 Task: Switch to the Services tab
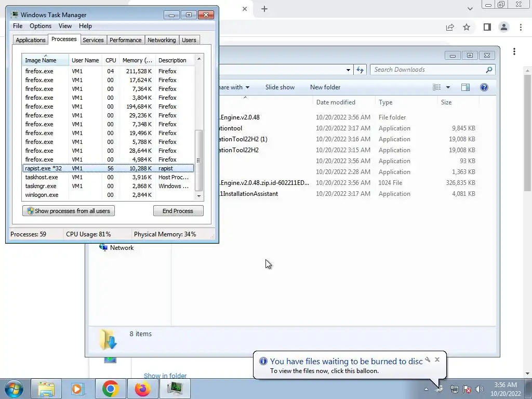[x=93, y=39]
